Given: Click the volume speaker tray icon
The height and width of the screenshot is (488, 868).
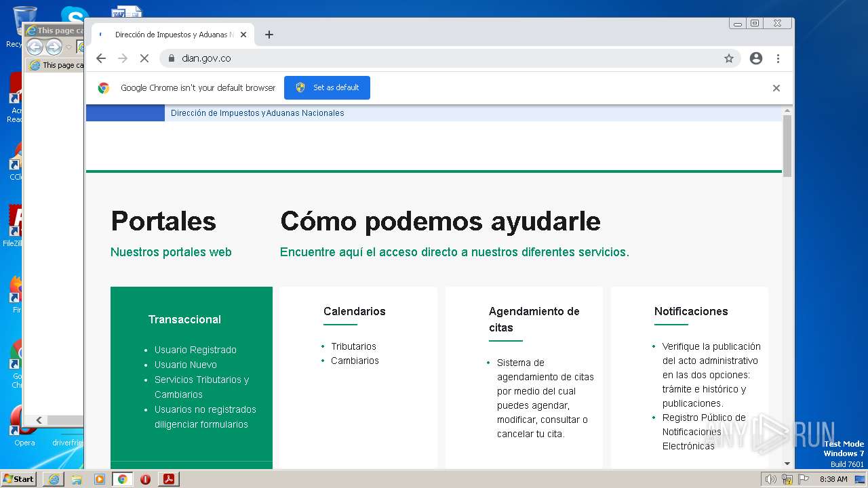Looking at the screenshot, I should (771, 479).
